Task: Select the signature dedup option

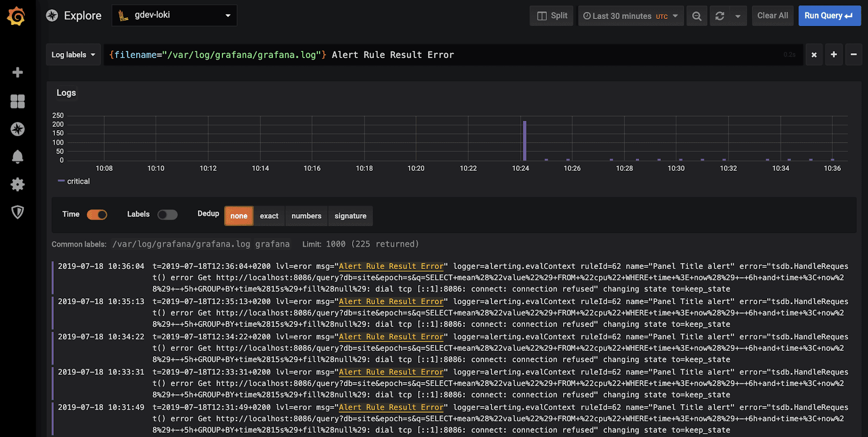Action: click(350, 216)
